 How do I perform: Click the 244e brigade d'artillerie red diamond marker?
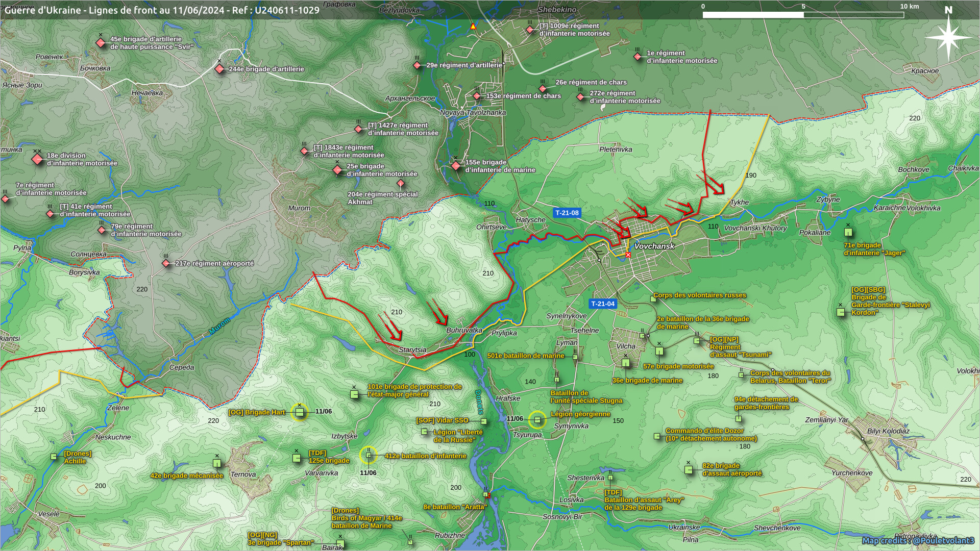(219, 69)
